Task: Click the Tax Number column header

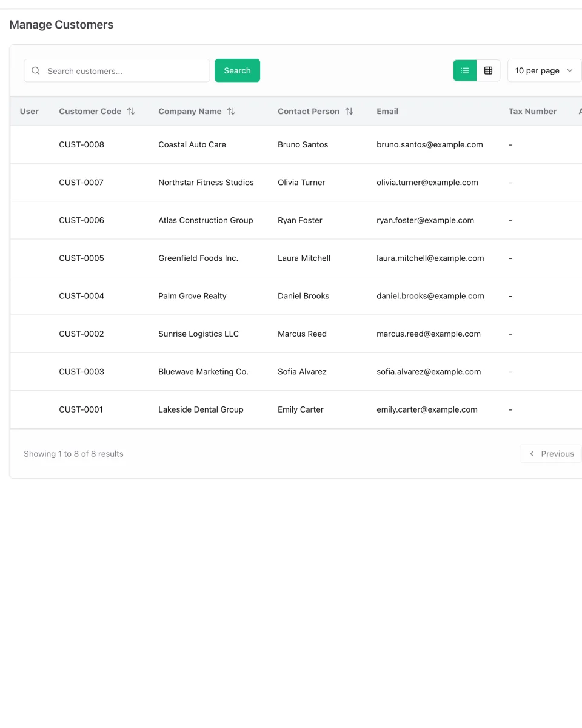Action: [532, 112]
